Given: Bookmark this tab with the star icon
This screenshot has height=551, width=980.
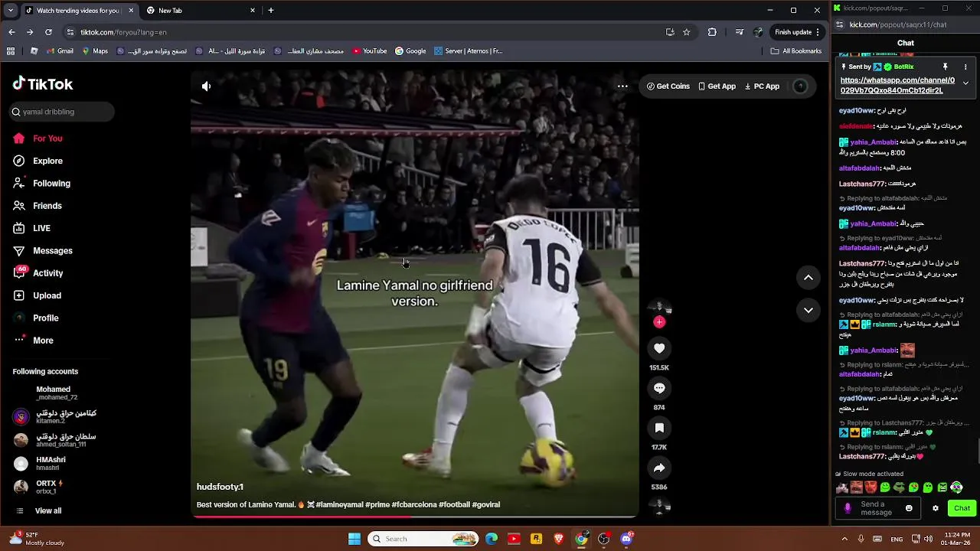Looking at the screenshot, I should (x=687, y=32).
